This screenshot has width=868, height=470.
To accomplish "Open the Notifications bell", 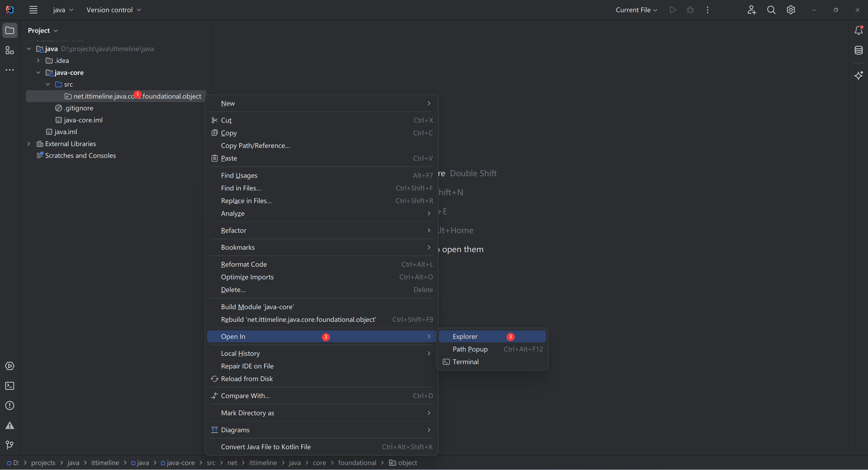I will click(x=858, y=30).
